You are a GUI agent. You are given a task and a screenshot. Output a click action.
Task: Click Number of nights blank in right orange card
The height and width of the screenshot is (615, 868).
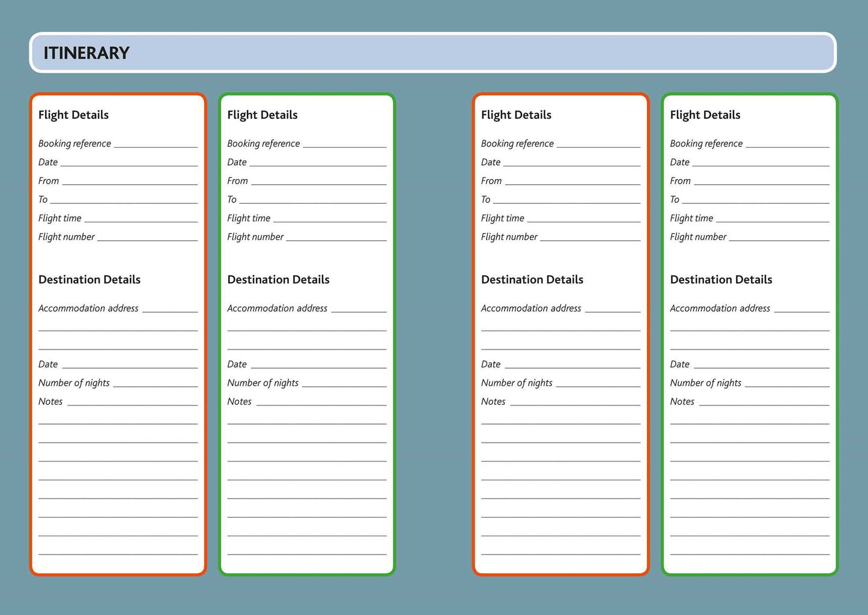click(x=599, y=383)
